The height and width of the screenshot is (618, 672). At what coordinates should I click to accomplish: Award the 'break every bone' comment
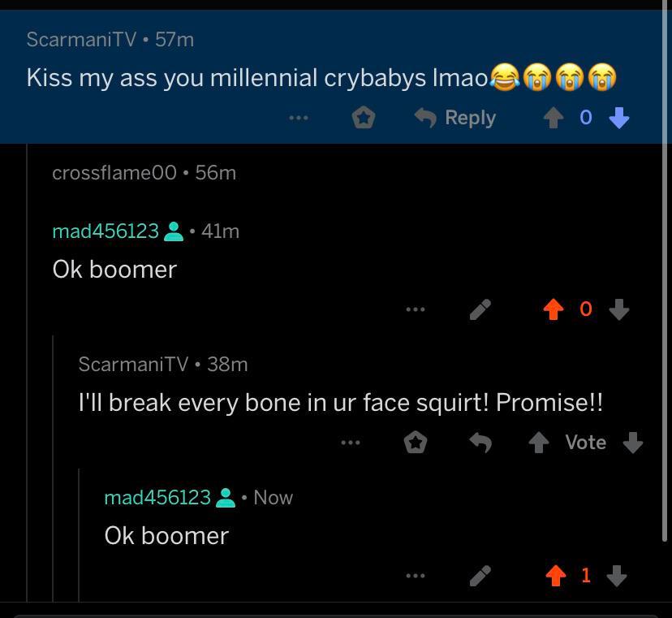point(416,443)
